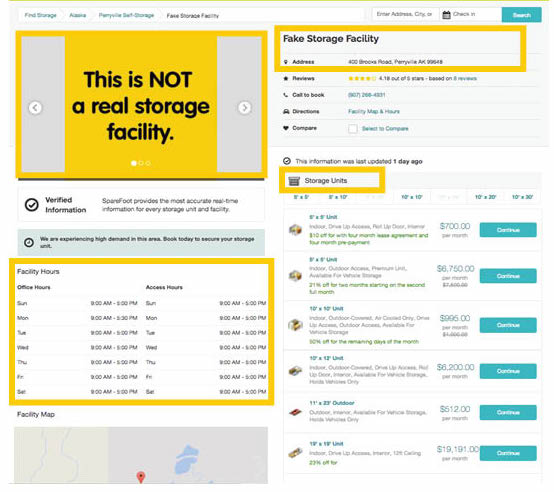
Task: Click the next image carousel arrow
Action: coord(244,107)
